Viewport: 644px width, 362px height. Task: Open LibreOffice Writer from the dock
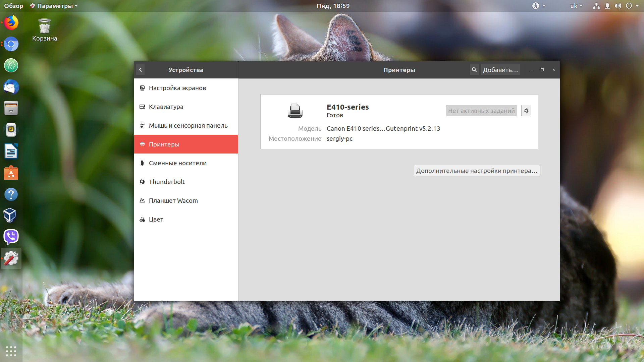coord(11,152)
